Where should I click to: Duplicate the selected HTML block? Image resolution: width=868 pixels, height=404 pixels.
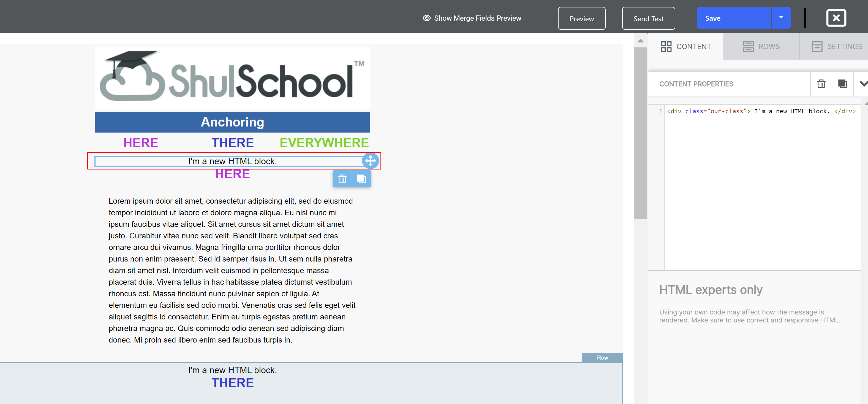click(361, 179)
